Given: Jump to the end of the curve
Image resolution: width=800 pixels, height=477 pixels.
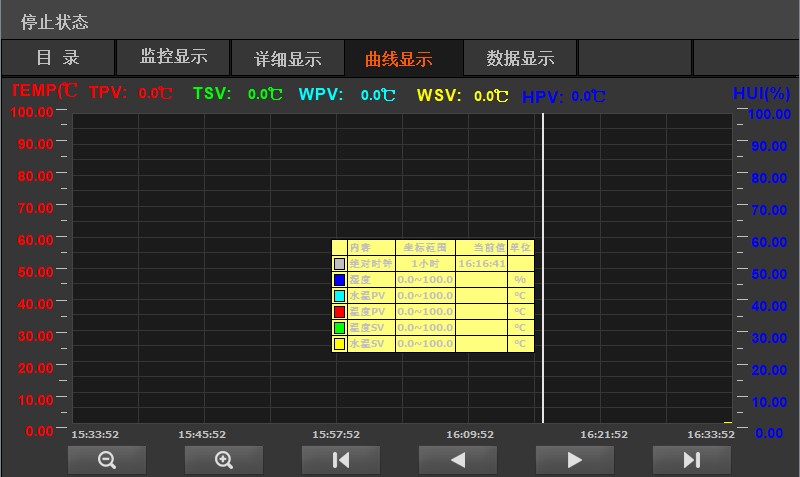Looking at the screenshot, I should click(691, 460).
